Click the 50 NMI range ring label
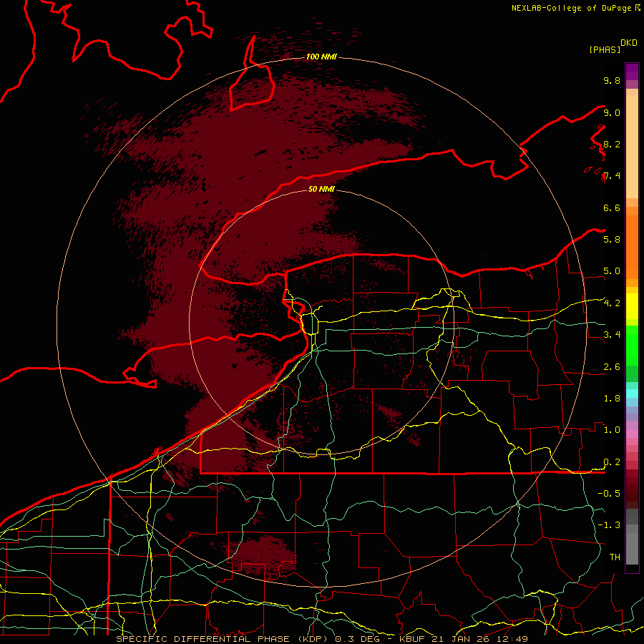The image size is (644, 644). coord(321,189)
